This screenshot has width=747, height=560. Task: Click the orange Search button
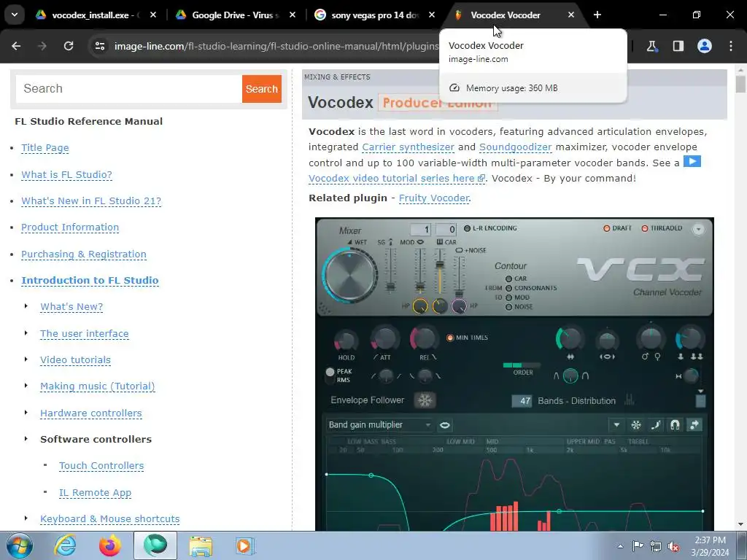(262, 88)
